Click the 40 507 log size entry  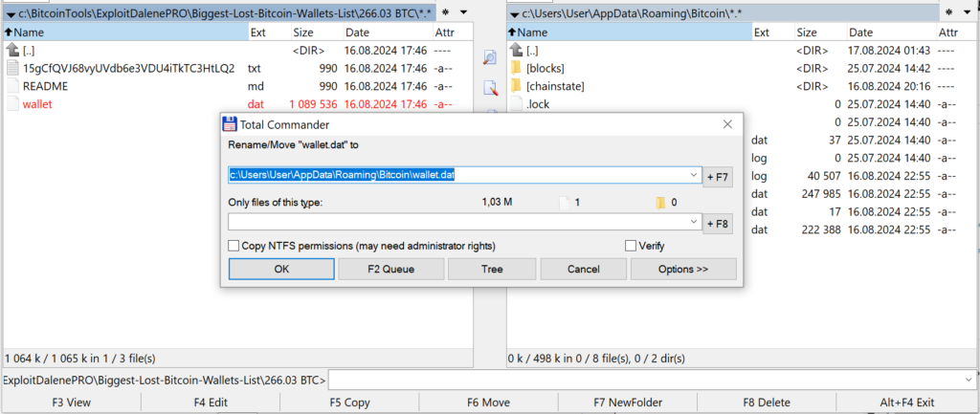click(824, 176)
